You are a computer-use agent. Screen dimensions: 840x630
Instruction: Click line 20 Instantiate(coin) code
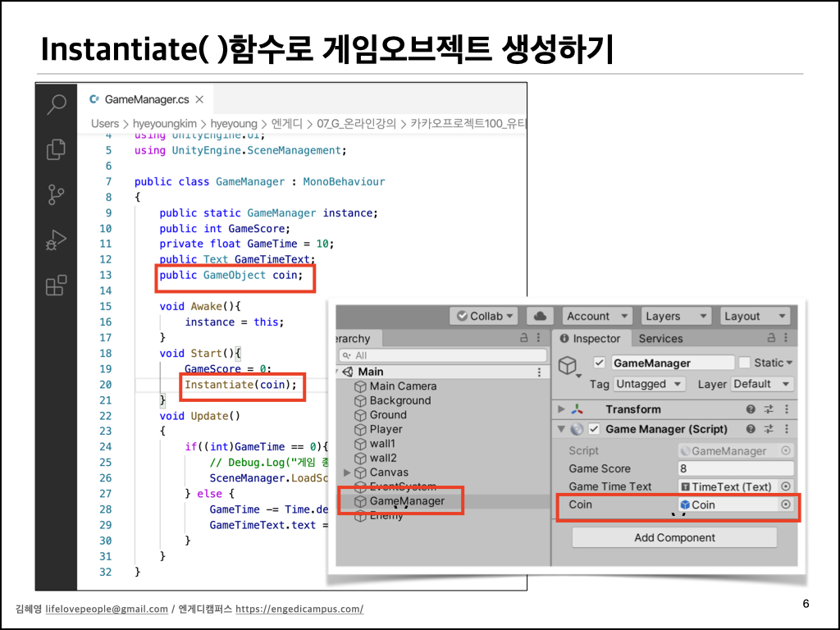tap(240, 385)
